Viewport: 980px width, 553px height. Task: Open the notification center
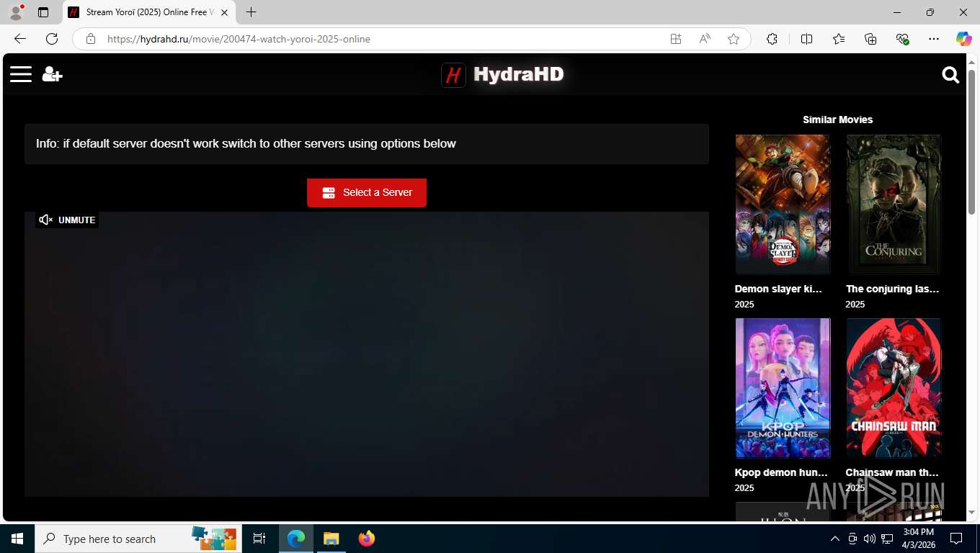tap(956, 539)
